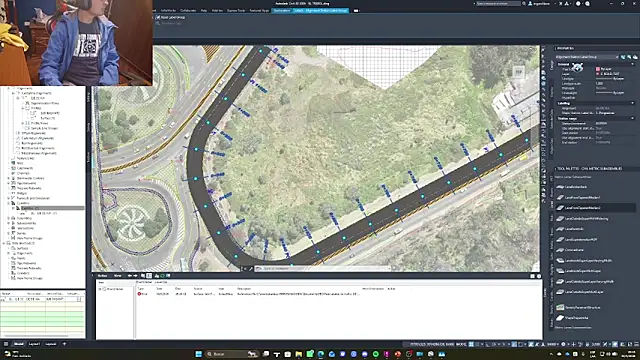640x360 pixels.
Task: Collapse the Station range section
Action: [633, 118]
